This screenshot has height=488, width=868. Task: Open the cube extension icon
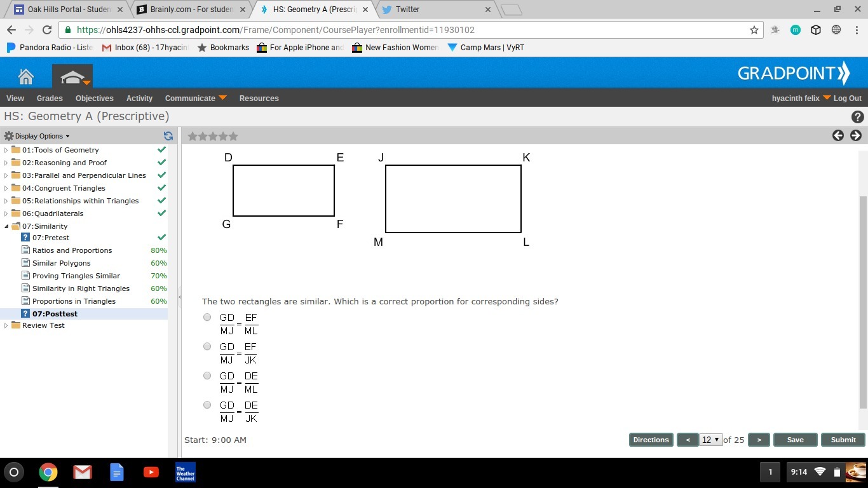click(816, 30)
